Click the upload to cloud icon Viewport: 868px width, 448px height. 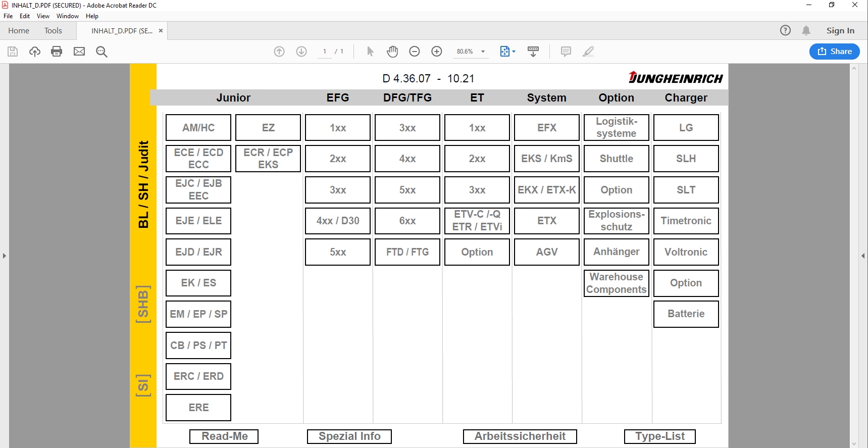click(34, 52)
